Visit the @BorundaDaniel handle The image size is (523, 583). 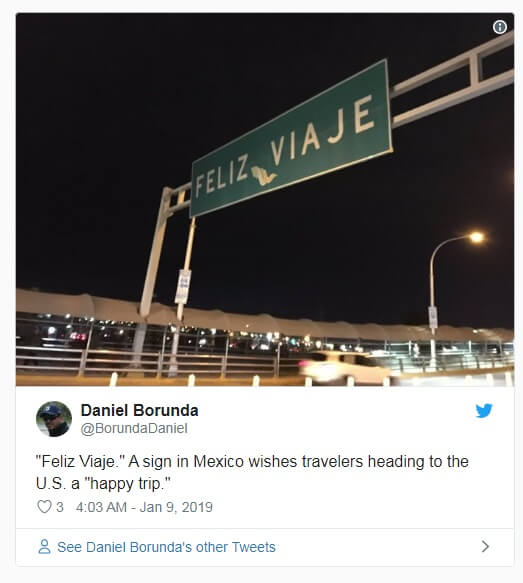pos(134,428)
